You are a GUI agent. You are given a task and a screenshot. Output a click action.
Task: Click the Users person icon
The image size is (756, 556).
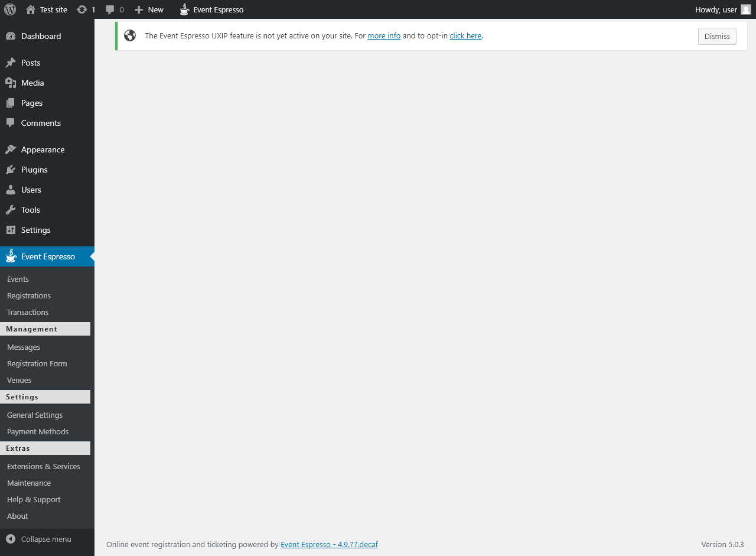[x=11, y=190]
